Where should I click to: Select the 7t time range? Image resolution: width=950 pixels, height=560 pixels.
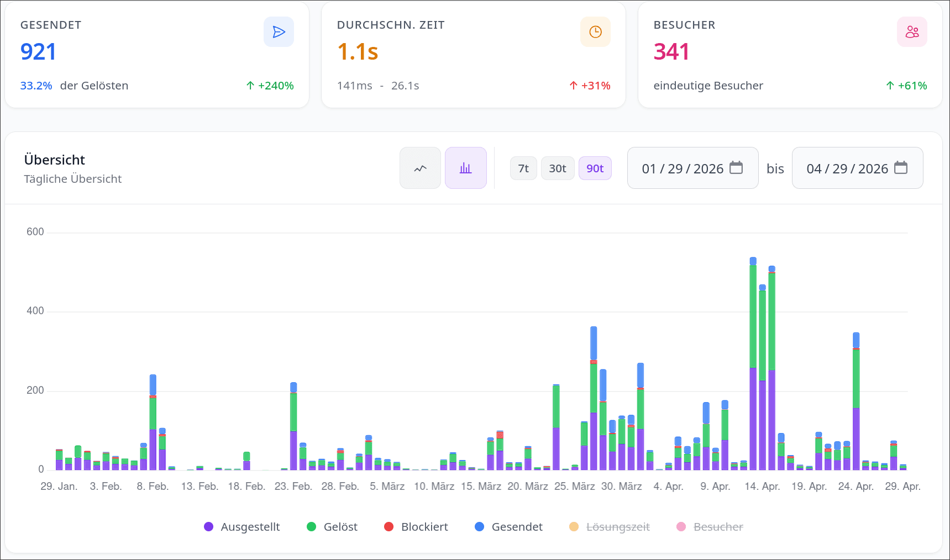(523, 168)
